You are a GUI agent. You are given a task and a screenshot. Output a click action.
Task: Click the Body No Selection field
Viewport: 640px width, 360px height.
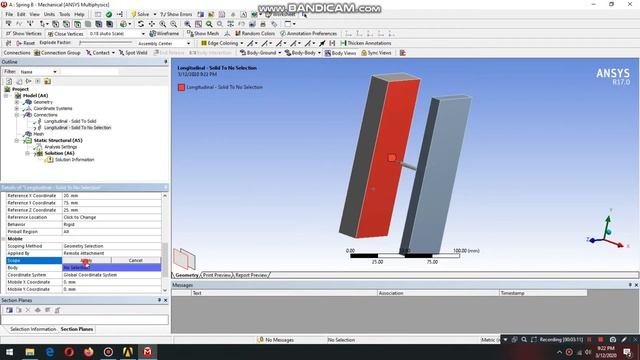(x=111, y=268)
